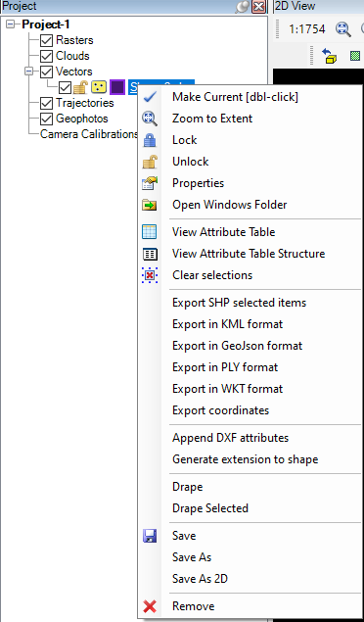Image resolution: width=364 pixels, height=622 pixels.
Task: Toggle the Clouds checkbox
Action: [x=47, y=56]
